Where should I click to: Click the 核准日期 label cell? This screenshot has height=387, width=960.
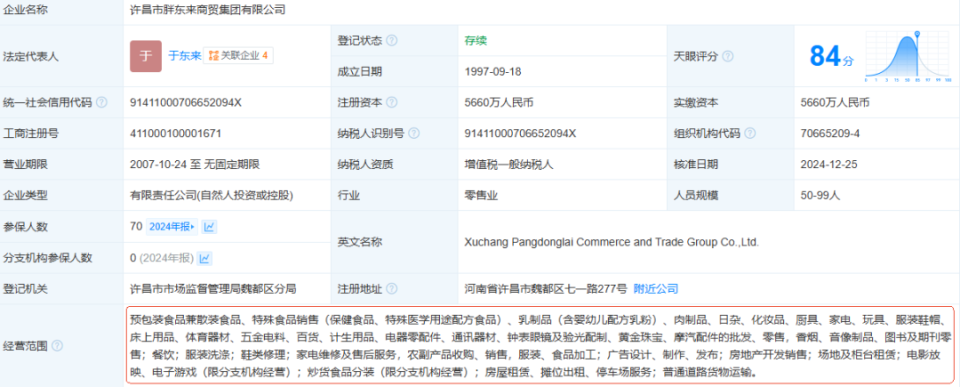coord(730,164)
